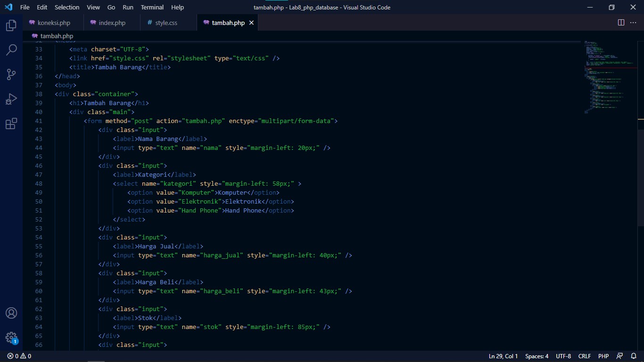The width and height of the screenshot is (644, 362).
Task: Open the Selection menu
Action: 67,7
